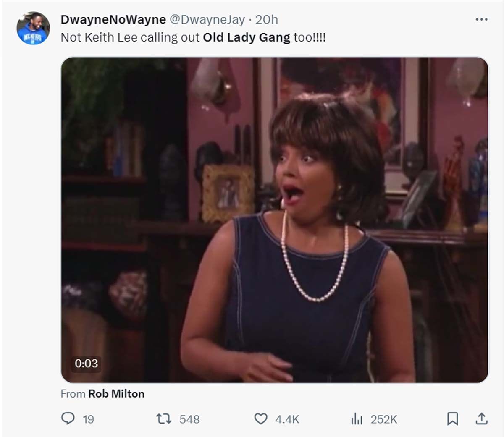
Task: Visit the @DwayneJay handle link
Action: point(207,19)
